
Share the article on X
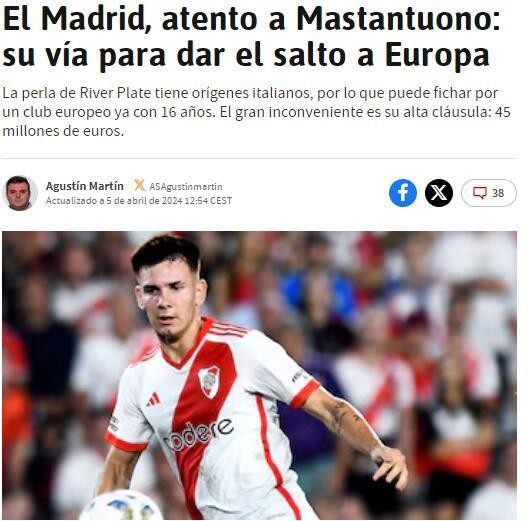(439, 193)
